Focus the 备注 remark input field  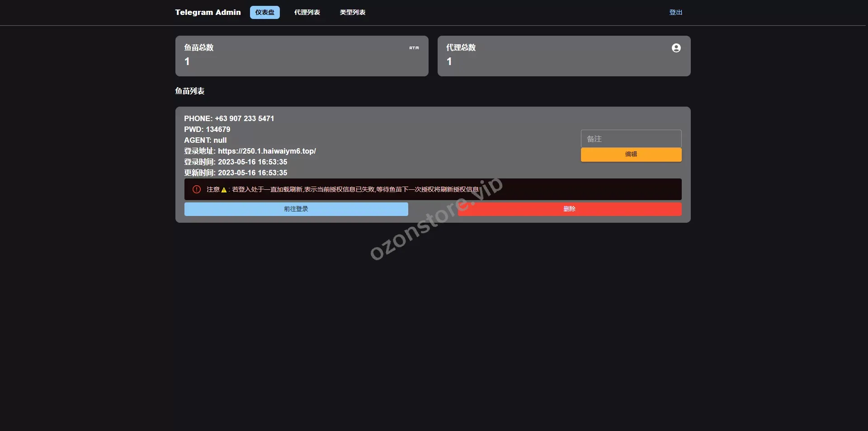coord(631,139)
